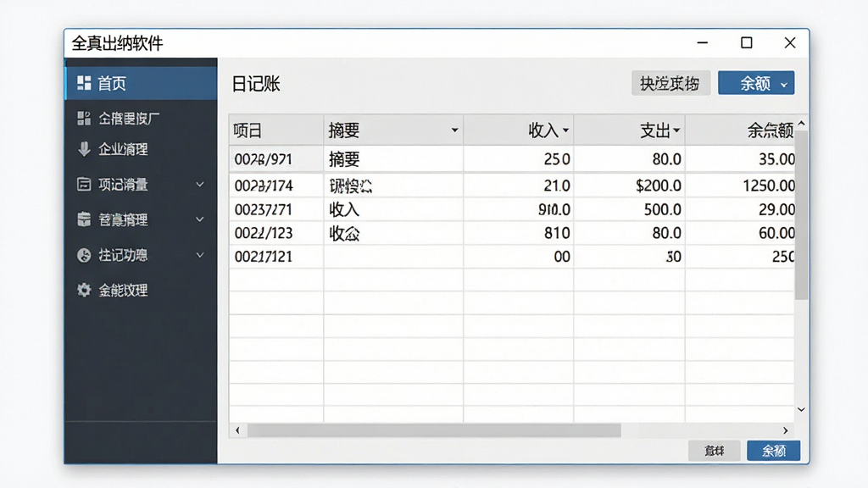Open the 收入 column header dropdown arrow
Screen dimensions: 868x488
565,130
